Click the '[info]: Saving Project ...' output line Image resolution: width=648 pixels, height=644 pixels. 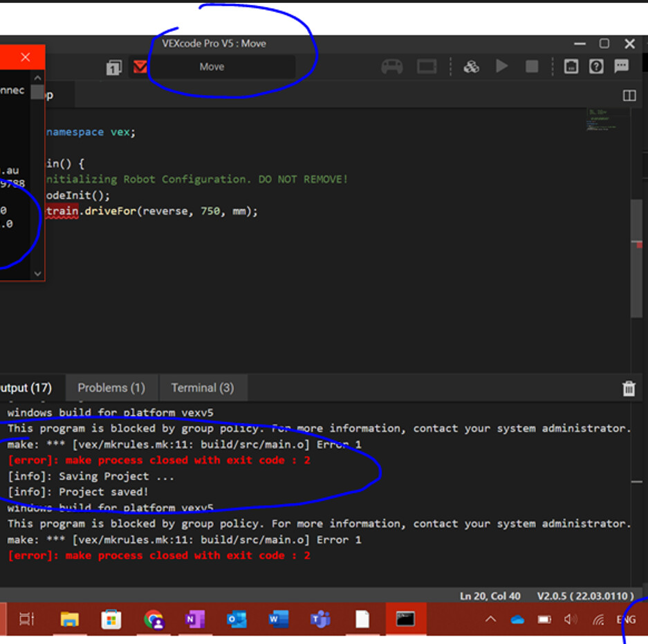pyautogui.click(x=91, y=476)
